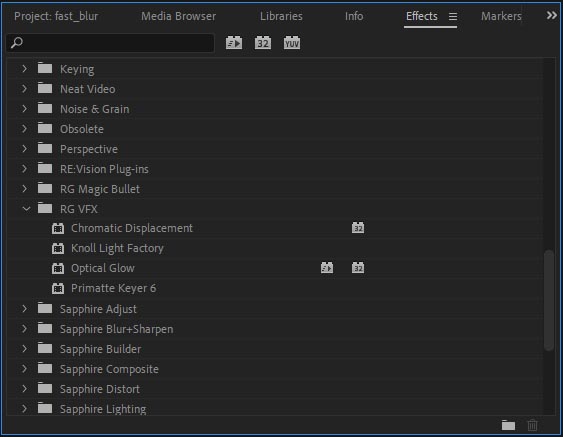
Task: Select the 'Sapphire Lighting' folder label
Action: coord(103,409)
